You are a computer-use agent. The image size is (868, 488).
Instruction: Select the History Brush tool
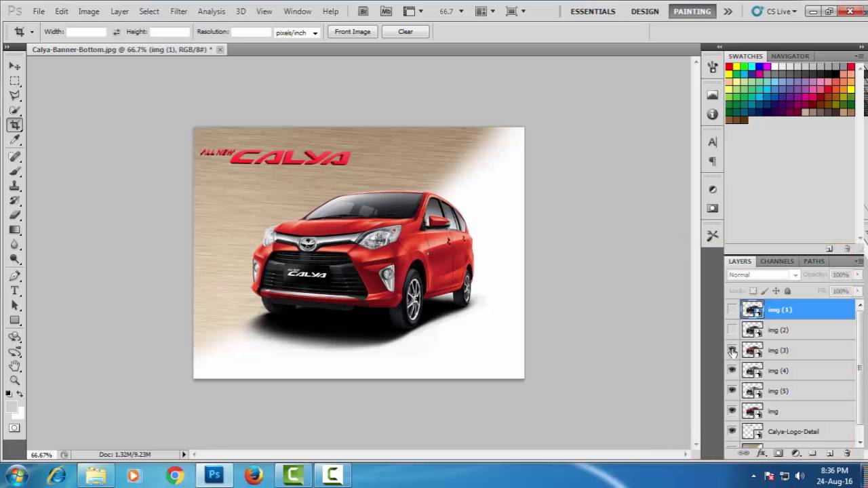point(15,201)
